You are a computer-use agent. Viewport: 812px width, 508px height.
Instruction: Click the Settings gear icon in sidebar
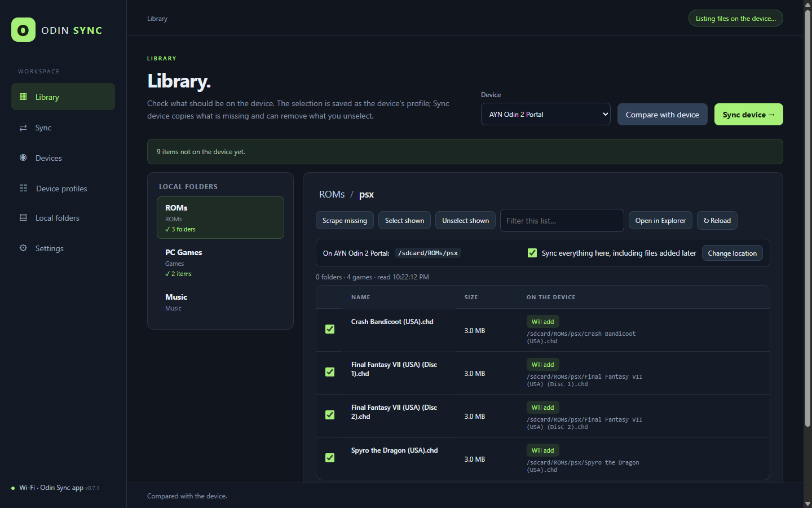tap(23, 248)
